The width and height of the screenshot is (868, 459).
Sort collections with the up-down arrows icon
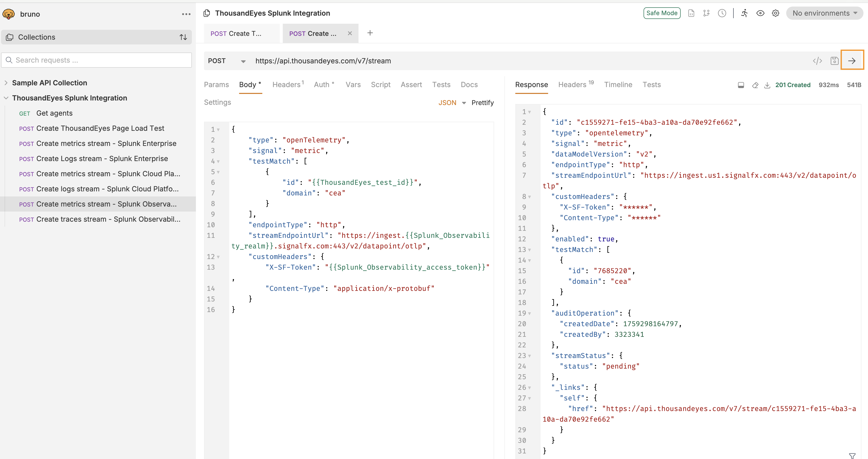point(183,37)
